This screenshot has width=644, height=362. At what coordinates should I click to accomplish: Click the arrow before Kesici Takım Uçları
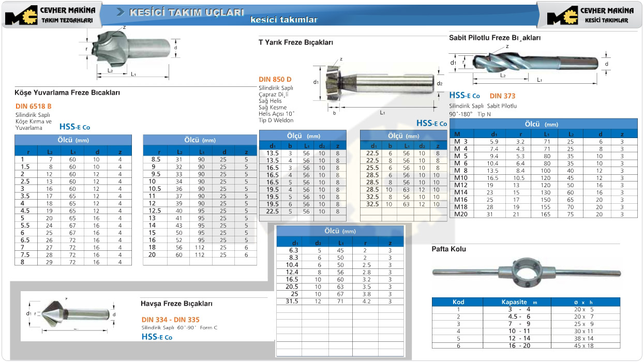(x=121, y=12)
